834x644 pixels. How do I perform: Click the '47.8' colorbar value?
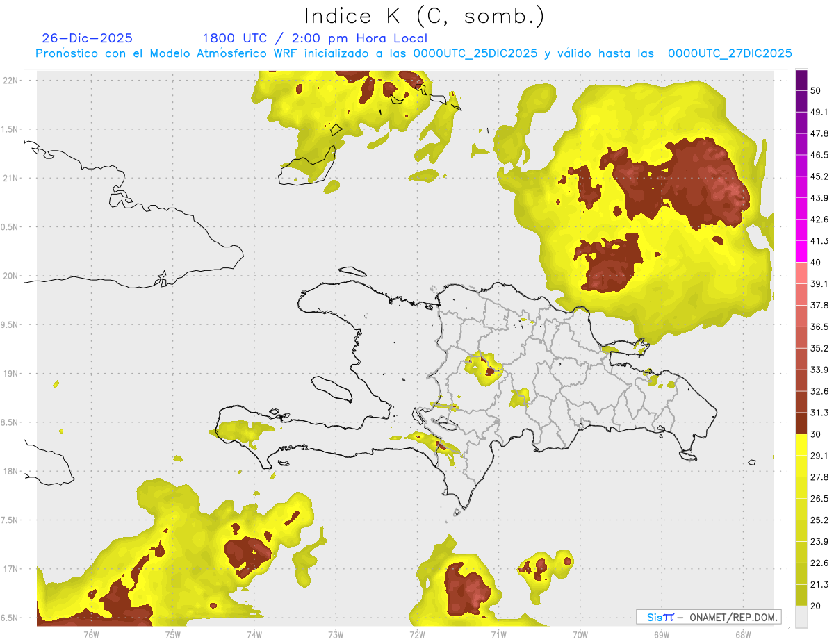pos(819,133)
